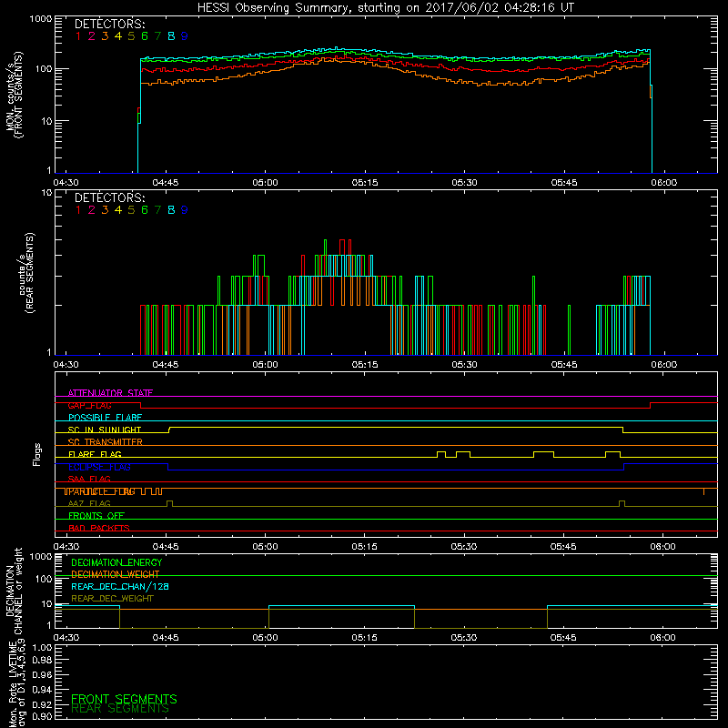Click the Flags y-axis title
Image resolution: width=728 pixels, height=728 pixels.
click(x=36, y=455)
